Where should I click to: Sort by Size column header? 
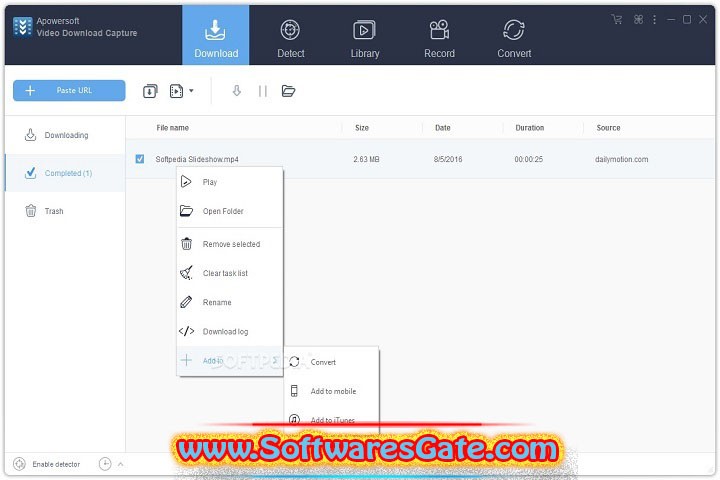[x=362, y=128]
